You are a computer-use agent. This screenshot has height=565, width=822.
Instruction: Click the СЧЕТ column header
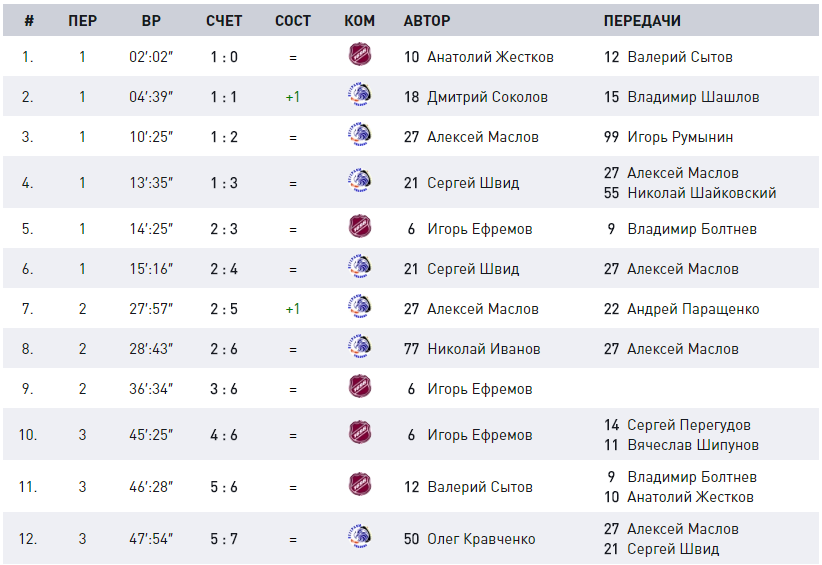tap(224, 21)
